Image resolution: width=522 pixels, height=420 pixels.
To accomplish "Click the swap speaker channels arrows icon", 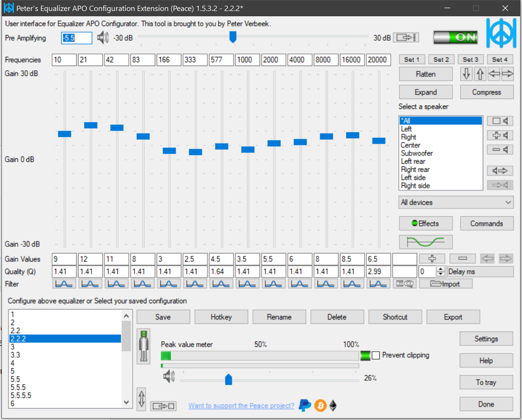I will click(x=499, y=171).
